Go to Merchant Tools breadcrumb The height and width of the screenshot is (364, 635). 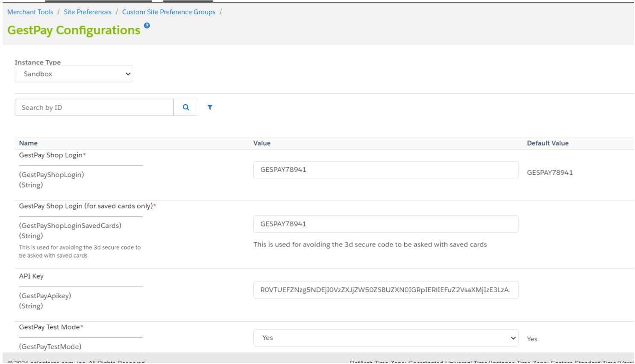30,12
